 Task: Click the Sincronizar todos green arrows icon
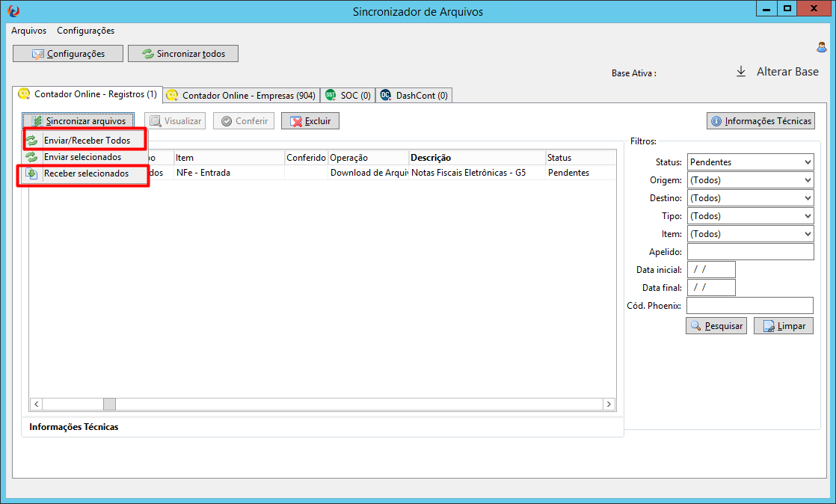(148, 53)
